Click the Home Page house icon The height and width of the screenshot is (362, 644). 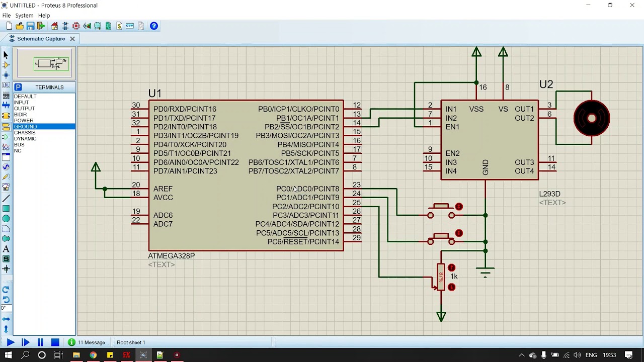pos(54,26)
